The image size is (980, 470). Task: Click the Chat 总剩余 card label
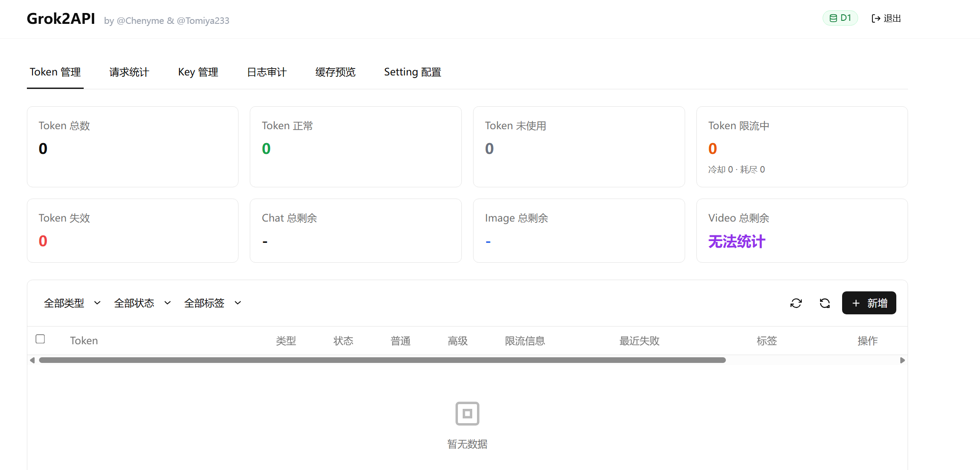point(289,218)
